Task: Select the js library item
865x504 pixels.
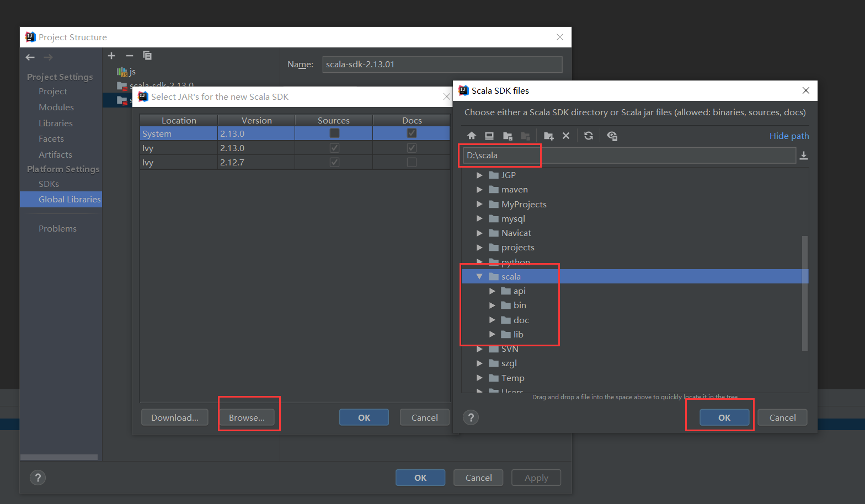Action: click(x=126, y=72)
